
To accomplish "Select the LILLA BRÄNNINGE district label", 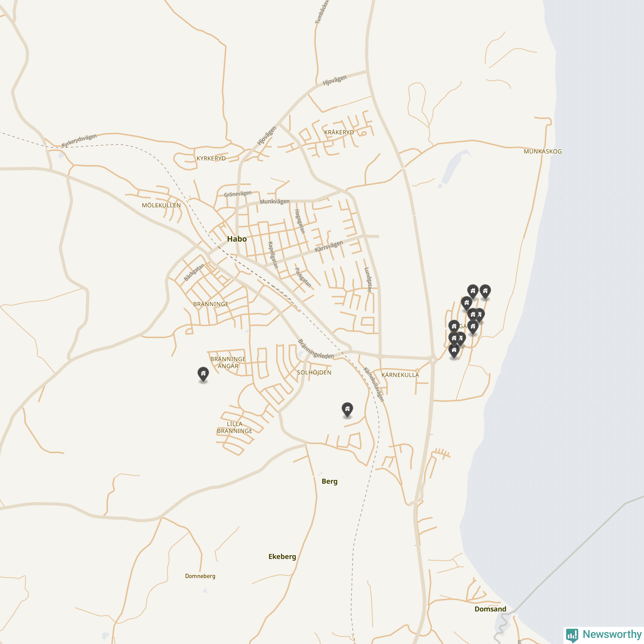I will tap(235, 427).
